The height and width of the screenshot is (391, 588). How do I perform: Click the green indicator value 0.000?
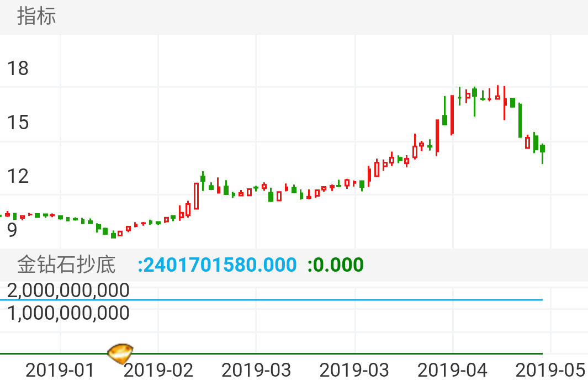click(336, 265)
